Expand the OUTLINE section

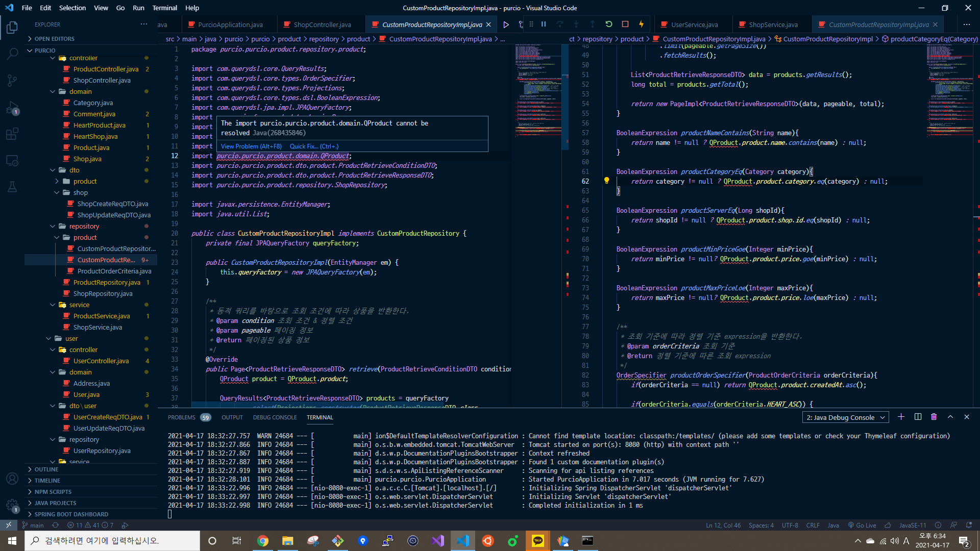[x=46, y=469]
